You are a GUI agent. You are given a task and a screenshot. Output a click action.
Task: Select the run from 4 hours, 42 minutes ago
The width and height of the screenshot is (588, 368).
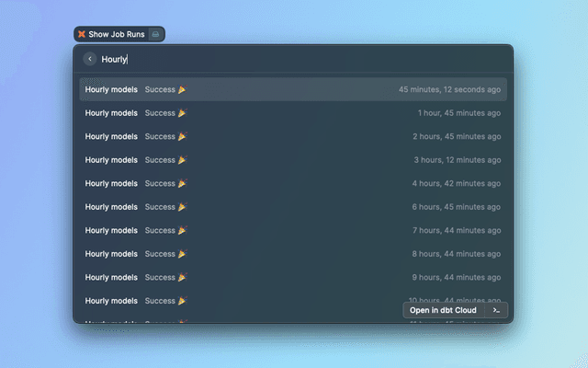(293, 183)
